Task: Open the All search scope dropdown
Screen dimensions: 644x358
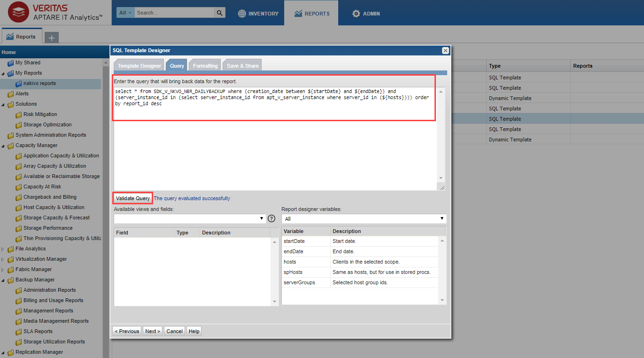Action: (125, 13)
